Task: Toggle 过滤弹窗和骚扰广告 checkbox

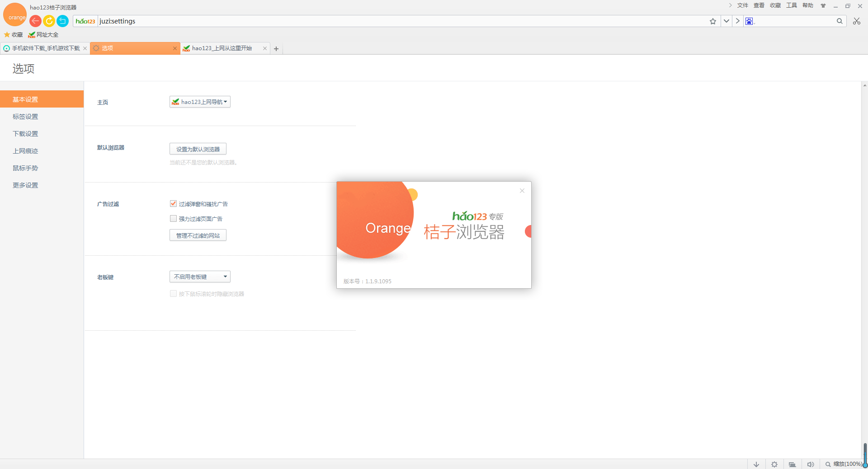Action: (x=173, y=204)
